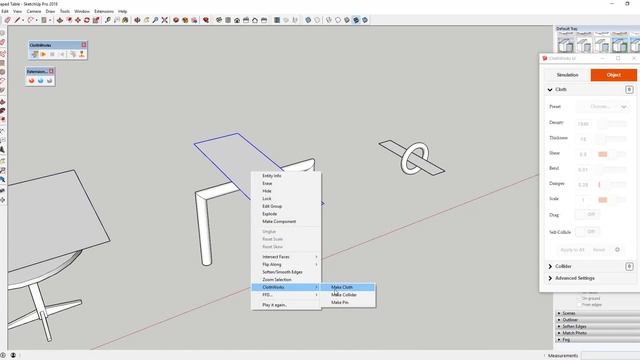640x360 pixels.
Task: Select the Eraser tool in top toolbar
Action: point(7,20)
